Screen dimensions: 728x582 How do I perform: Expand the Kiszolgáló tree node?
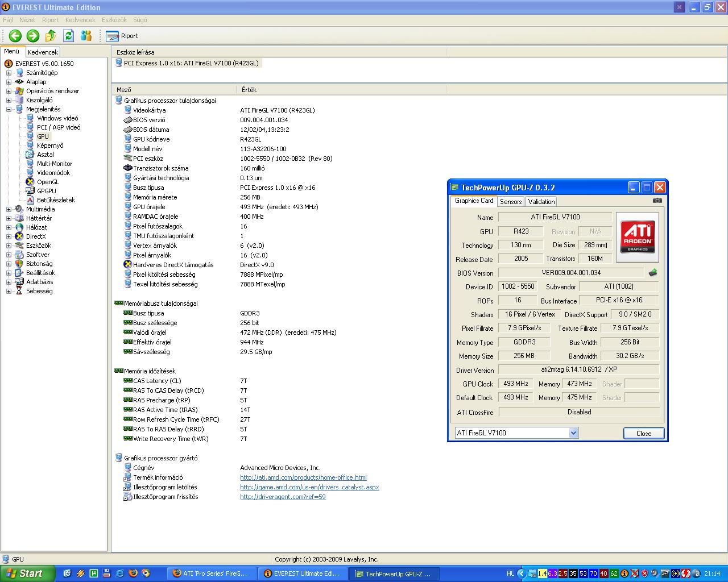(9, 100)
